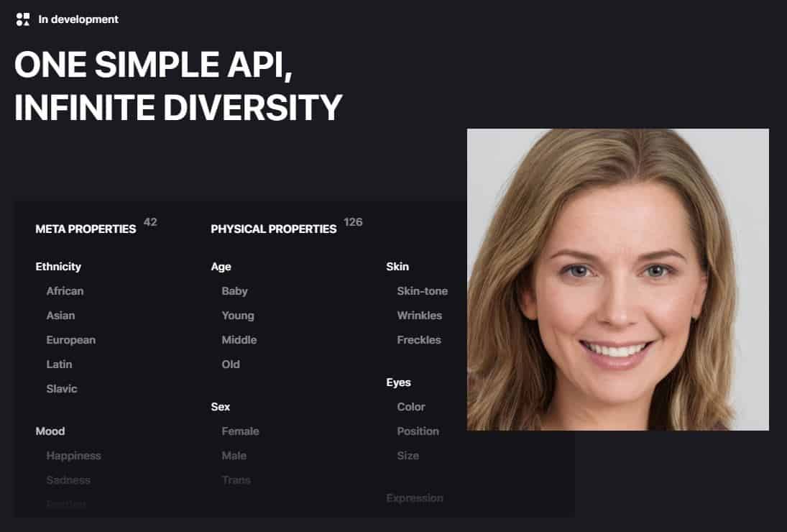
Task: Select Slavic in the Ethnicity list
Action: point(61,389)
